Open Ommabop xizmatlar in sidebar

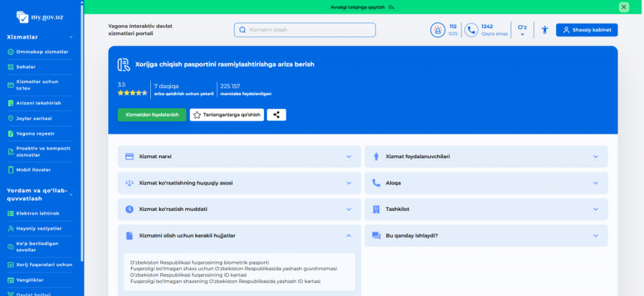(42, 52)
